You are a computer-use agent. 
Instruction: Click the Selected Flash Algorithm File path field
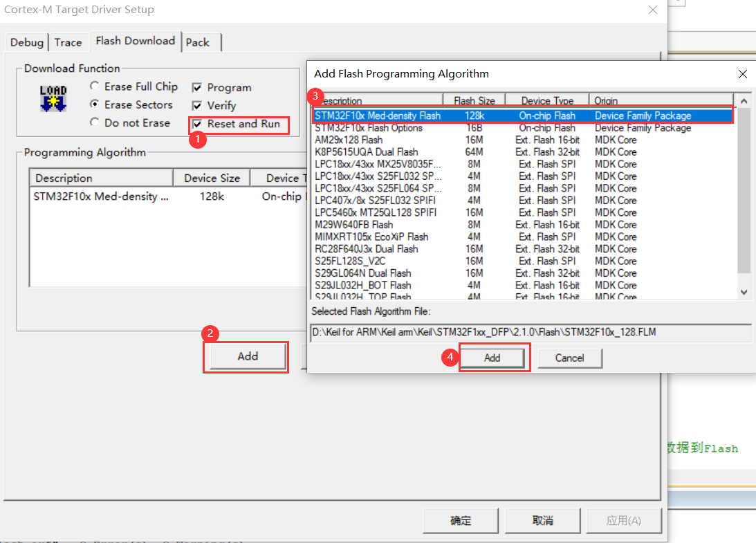pyautogui.click(x=531, y=332)
